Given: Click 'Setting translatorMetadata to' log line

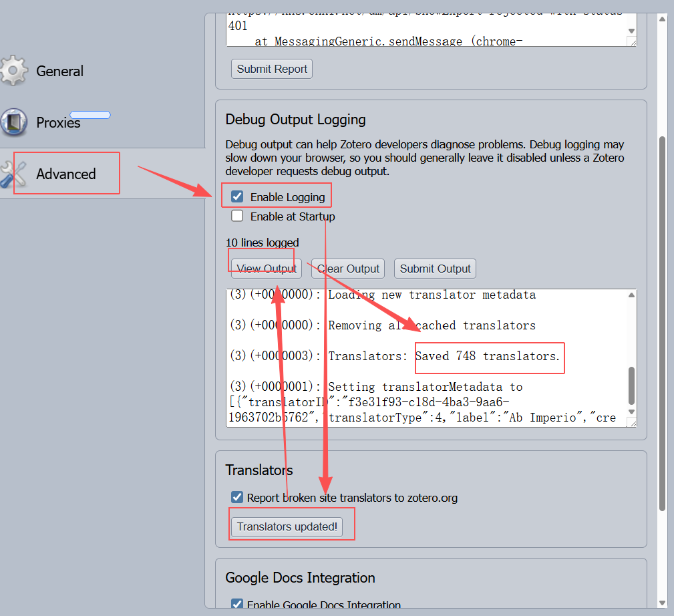Looking at the screenshot, I should click(426, 387).
